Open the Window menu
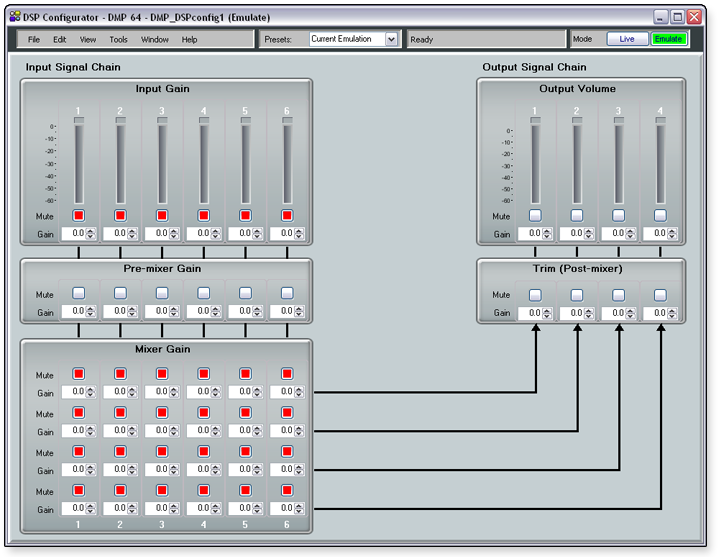Screen dimensions: 720x557 [x=155, y=40]
